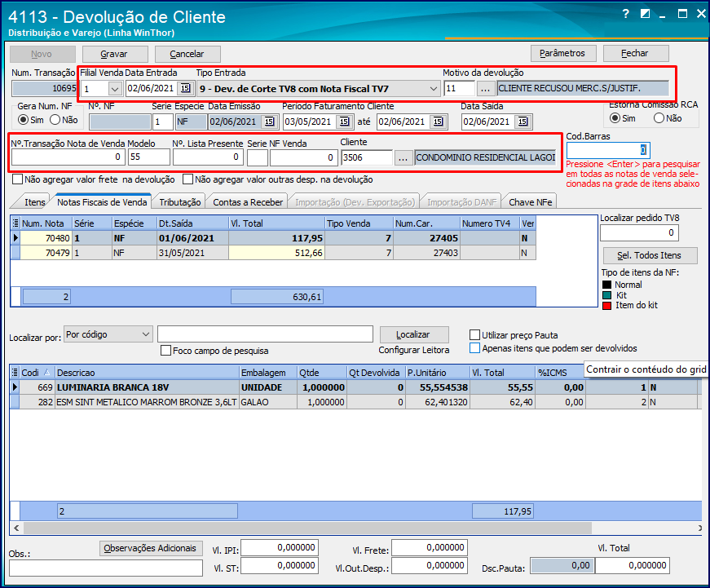The width and height of the screenshot is (710, 588).
Task: Open the Chave NFe tab
Action: click(x=530, y=202)
